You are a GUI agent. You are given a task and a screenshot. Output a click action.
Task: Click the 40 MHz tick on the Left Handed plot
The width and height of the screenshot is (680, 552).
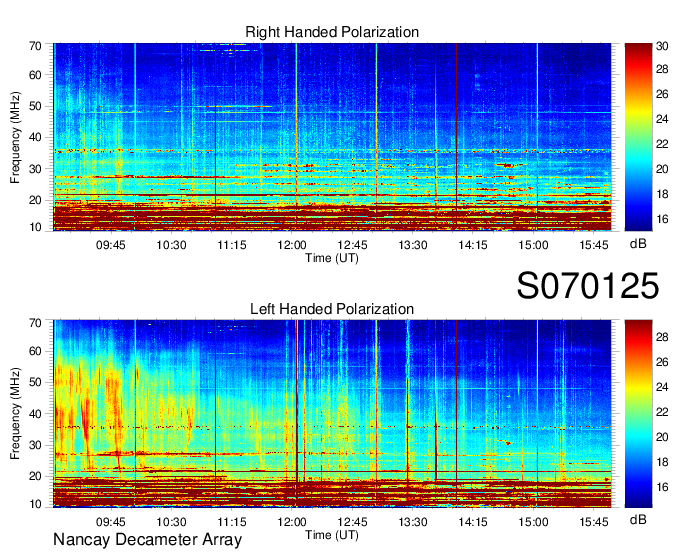(35, 414)
